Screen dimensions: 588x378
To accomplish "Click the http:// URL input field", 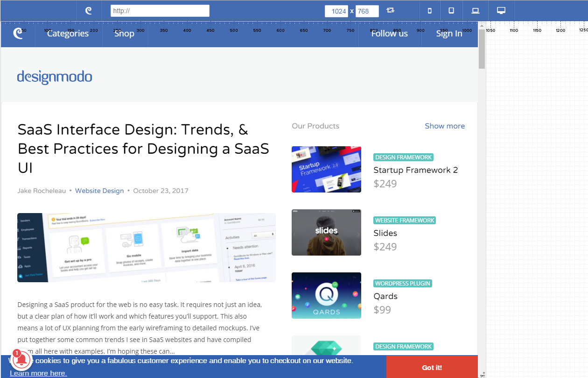I will [x=160, y=11].
